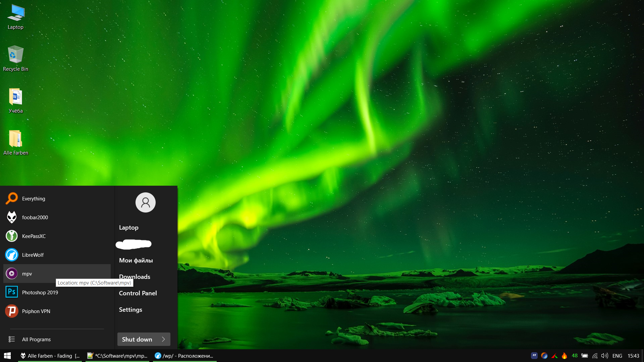
Task: Launch the mpv media player
Action: [x=27, y=274]
